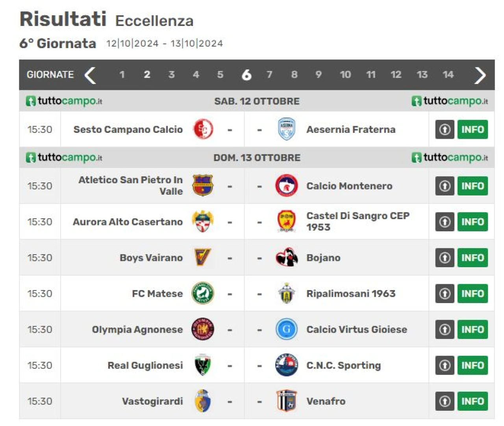
Task: Click the upload arrow icon for Bojano match
Action: (x=445, y=258)
